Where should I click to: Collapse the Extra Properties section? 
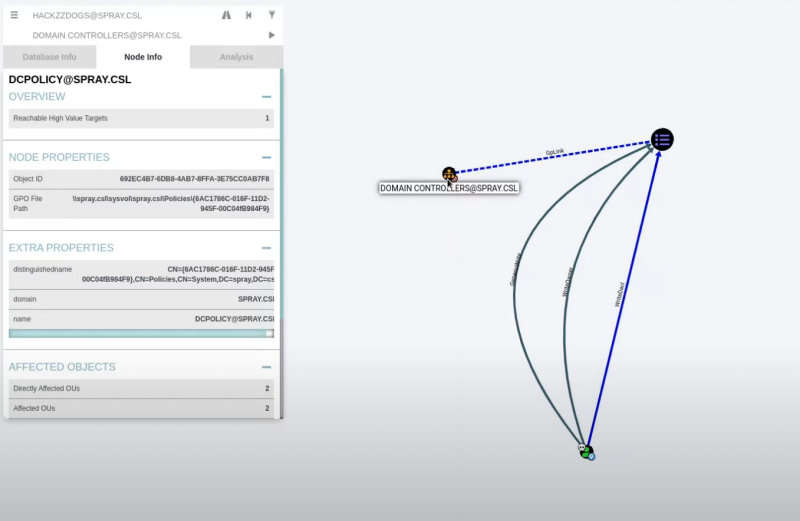coord(266,248)
